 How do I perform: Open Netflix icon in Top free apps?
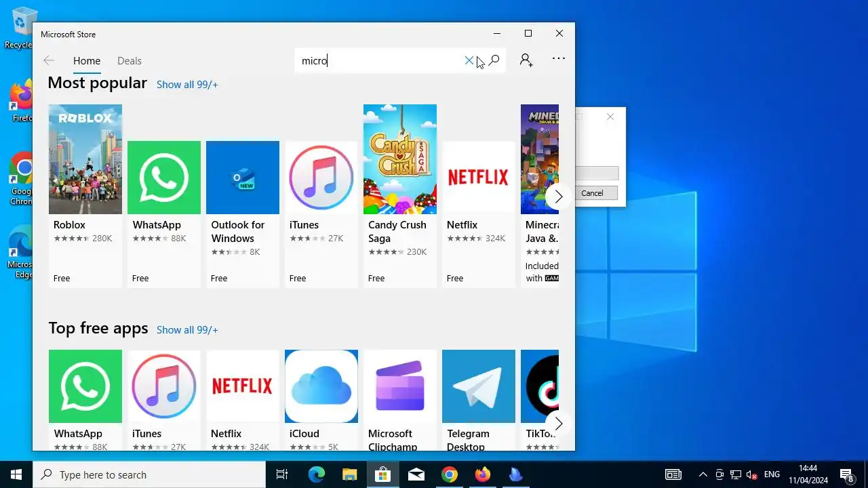pos(243,386)
